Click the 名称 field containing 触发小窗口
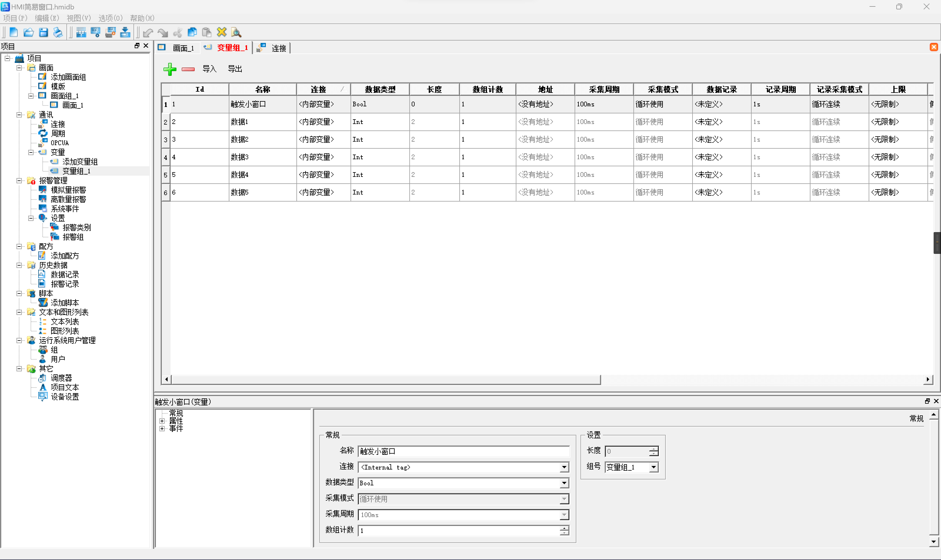 click(x=464, y=451)
